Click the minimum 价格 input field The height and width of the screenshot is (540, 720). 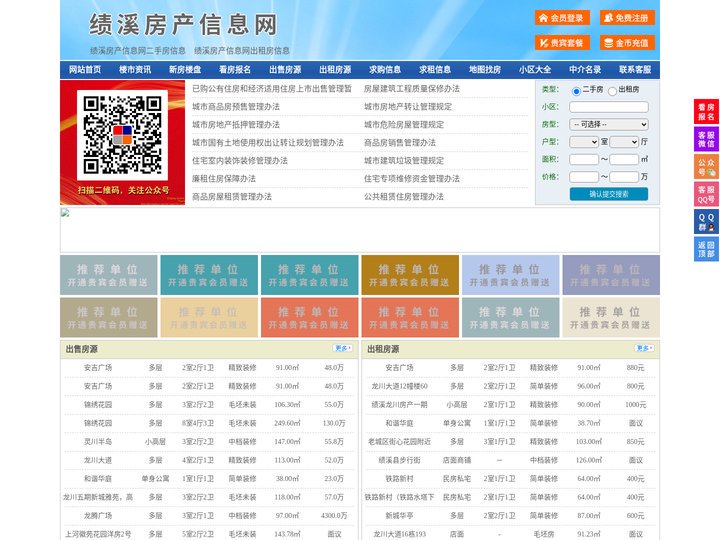click(x=584, y=177)
